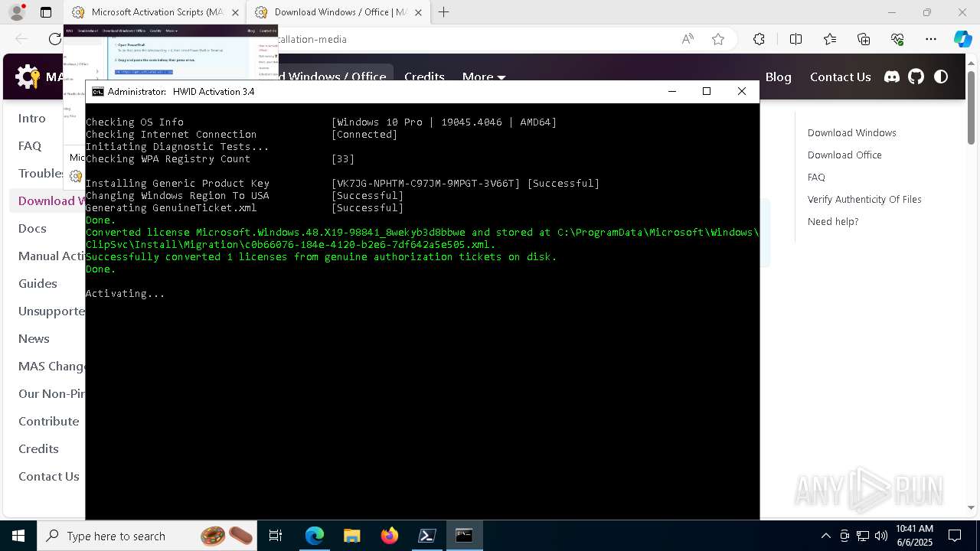Open the Blog link in navbar
This screenshot has height=551, width=980.
pos(778,77)
